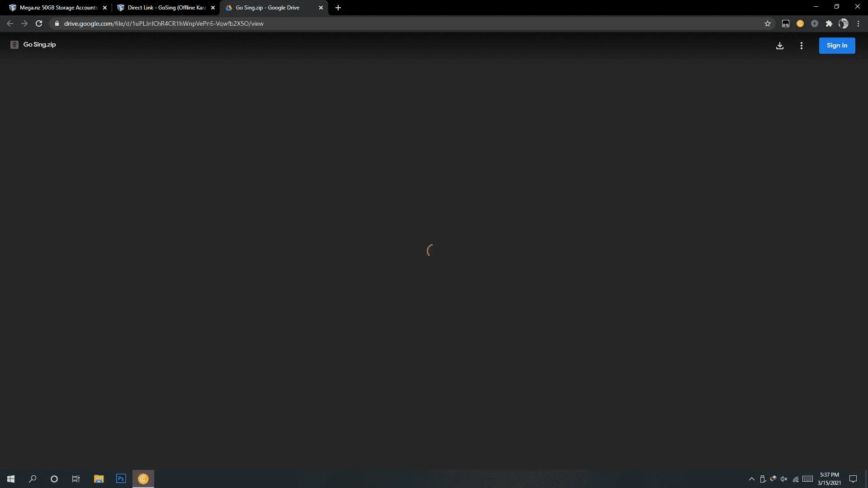Show hidden system tray icons
This screenshot has width=868, height=488.
[752, 479]
